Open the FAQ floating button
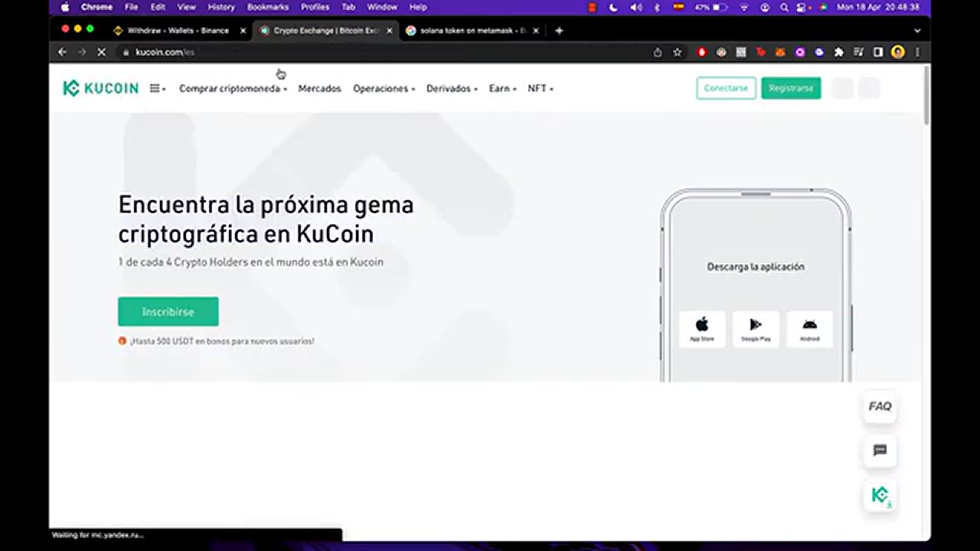The width and height of the screenshot is (980, 551). (x=880, y=406)
